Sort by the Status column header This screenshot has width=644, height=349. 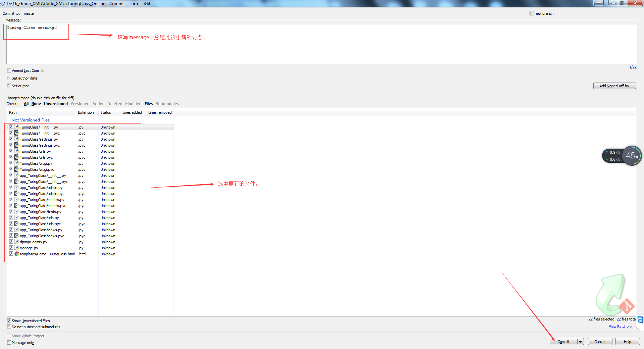tap(108, 112)
